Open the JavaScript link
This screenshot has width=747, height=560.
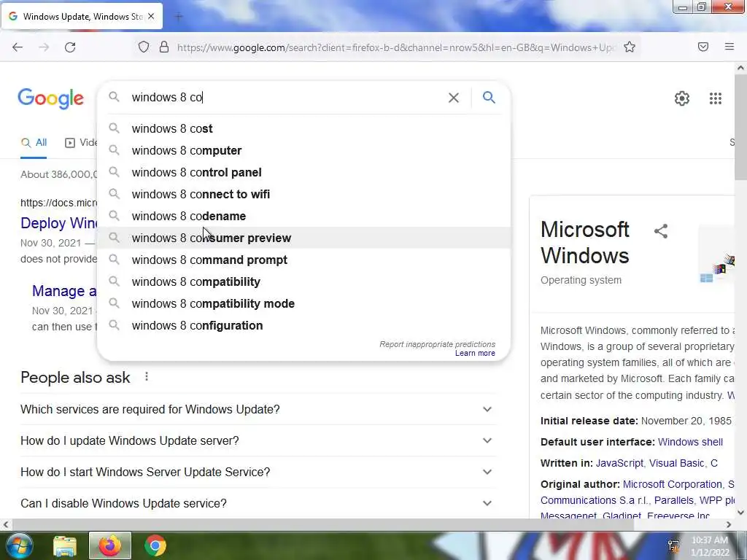click(619, 463)
